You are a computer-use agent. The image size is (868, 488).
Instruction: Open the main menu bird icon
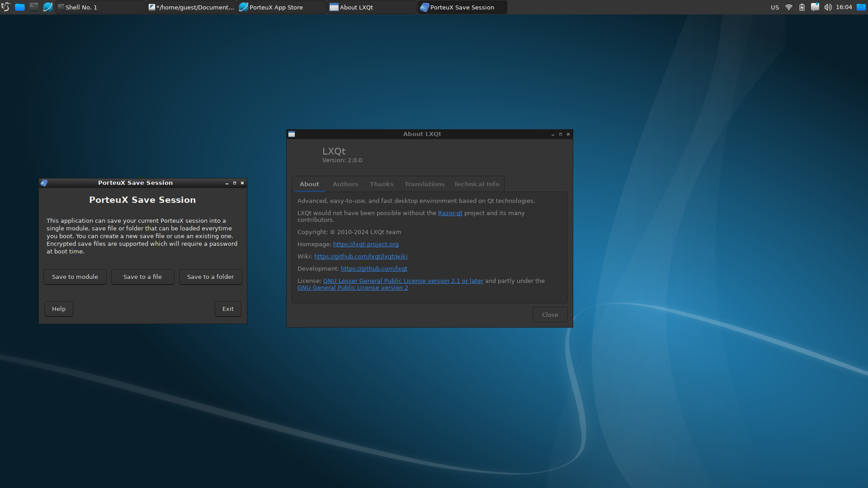[x=5, y=7]
